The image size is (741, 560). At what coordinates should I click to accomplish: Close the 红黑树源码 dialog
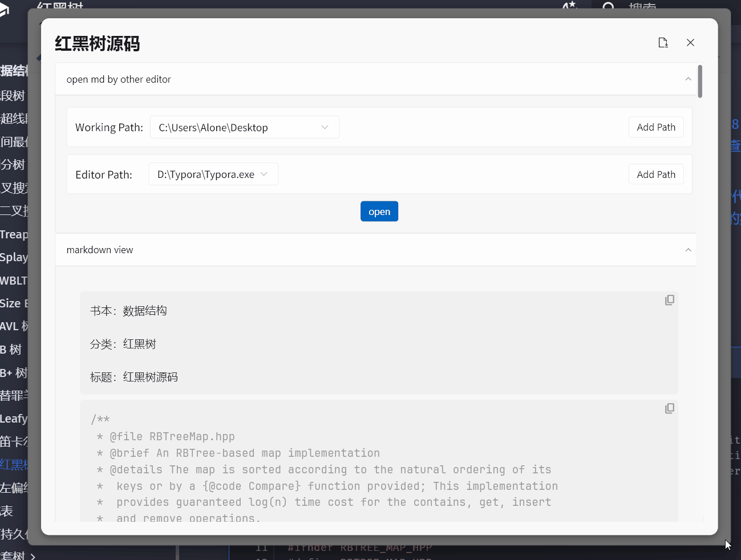point(690,43)
